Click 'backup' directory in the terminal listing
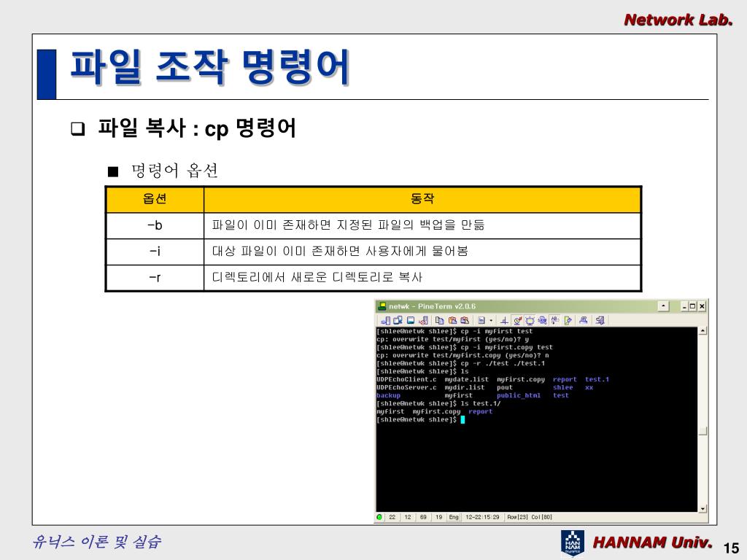The height and width of the screenshot is (560, 747). [x=388, y=395]
